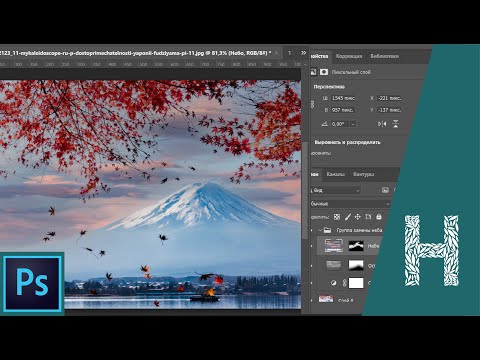Image resolution: width=480 pixels, height=360 pixels.
Task: Toggle visibility of the Небо layer
Action: coord(312,246)
